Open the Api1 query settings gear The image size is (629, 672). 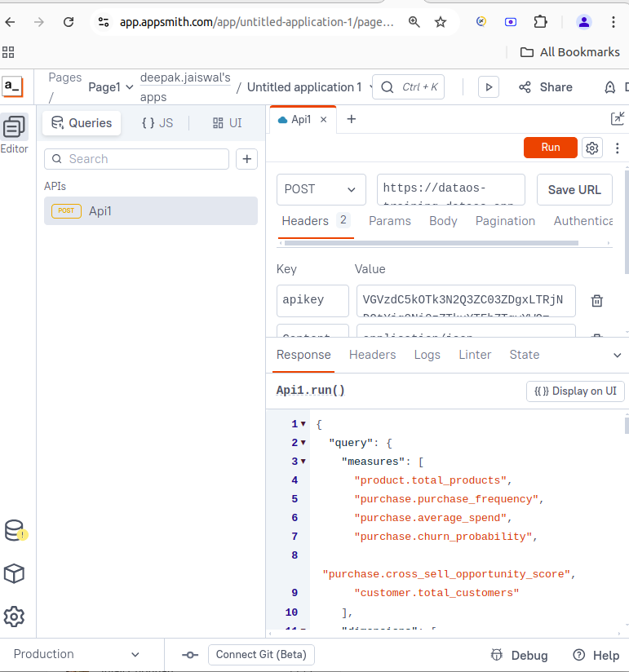point(592,148)
